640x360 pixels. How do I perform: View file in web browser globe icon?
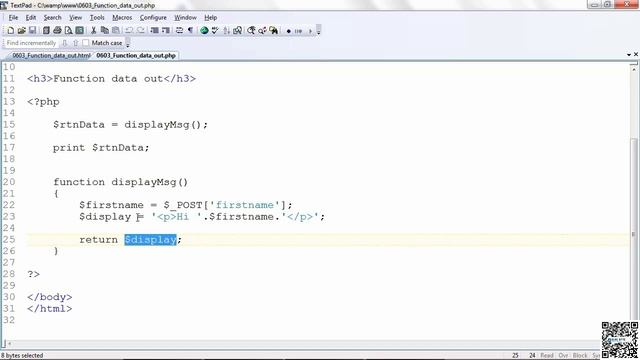click(204, 31)
